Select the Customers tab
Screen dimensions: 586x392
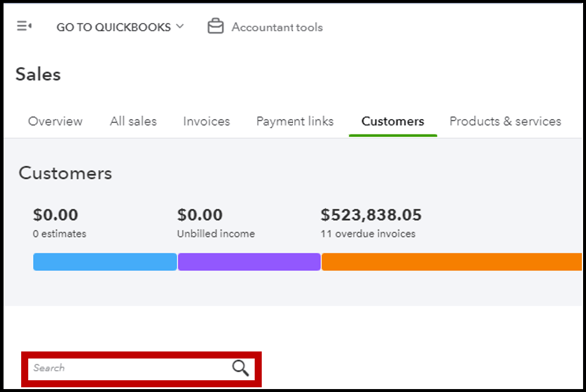click(x=393, y=121)
